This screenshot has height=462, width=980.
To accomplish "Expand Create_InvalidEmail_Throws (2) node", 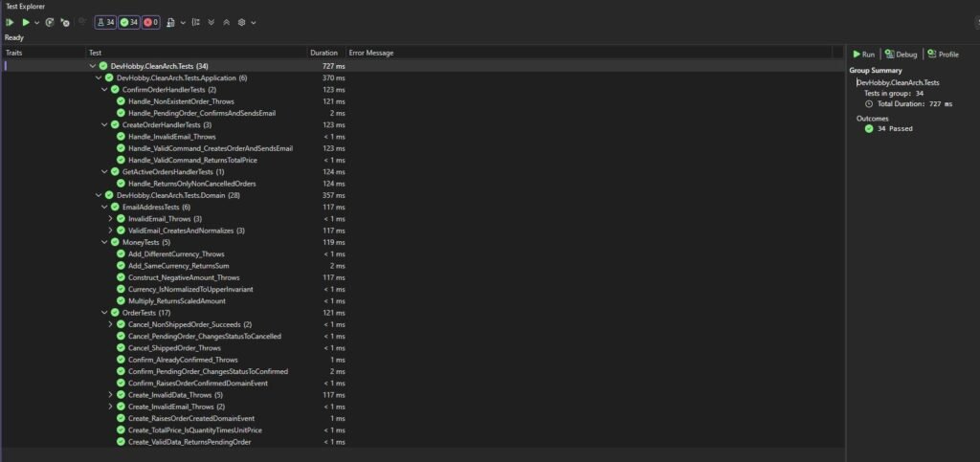I will 111,407.
